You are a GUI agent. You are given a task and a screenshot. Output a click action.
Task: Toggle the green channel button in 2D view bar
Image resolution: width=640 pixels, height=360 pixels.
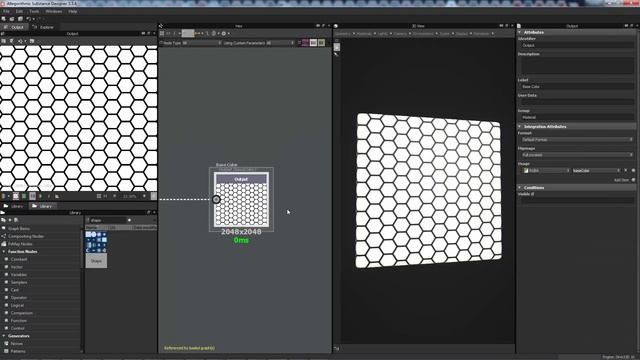click(x=24, y=196)
